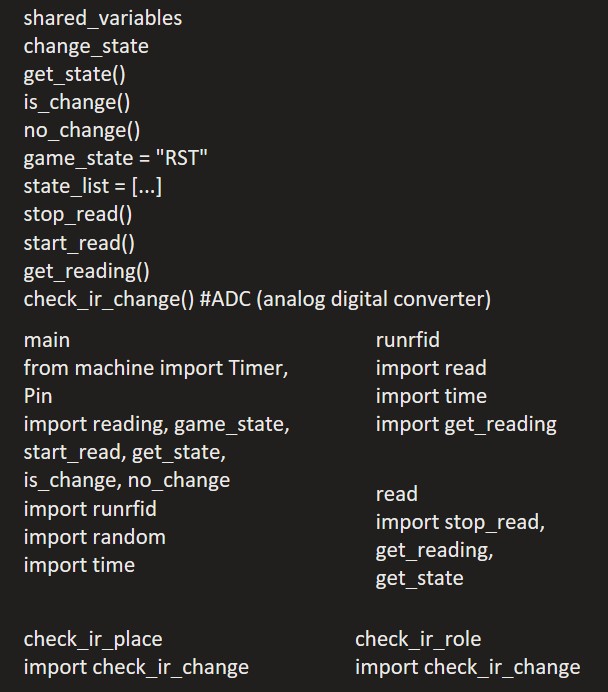Select the "import read" line under runfid

click(431, 368)
